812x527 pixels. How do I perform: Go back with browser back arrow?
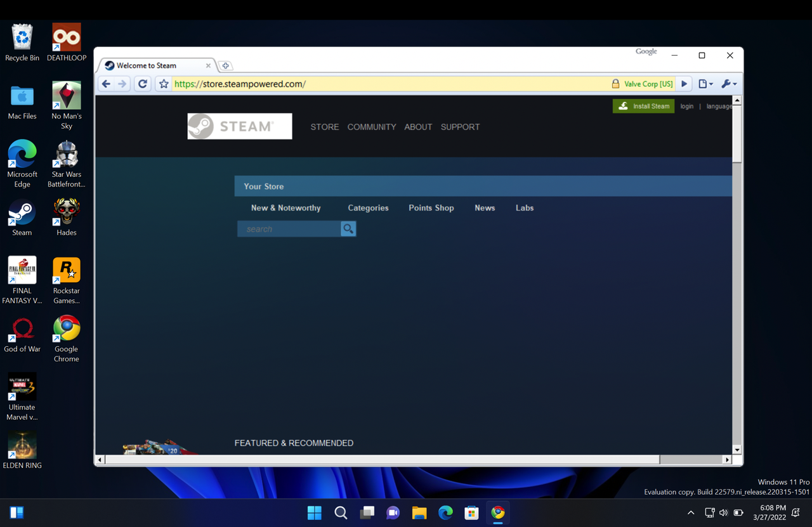pyautogui.click(x=106, y=84)
